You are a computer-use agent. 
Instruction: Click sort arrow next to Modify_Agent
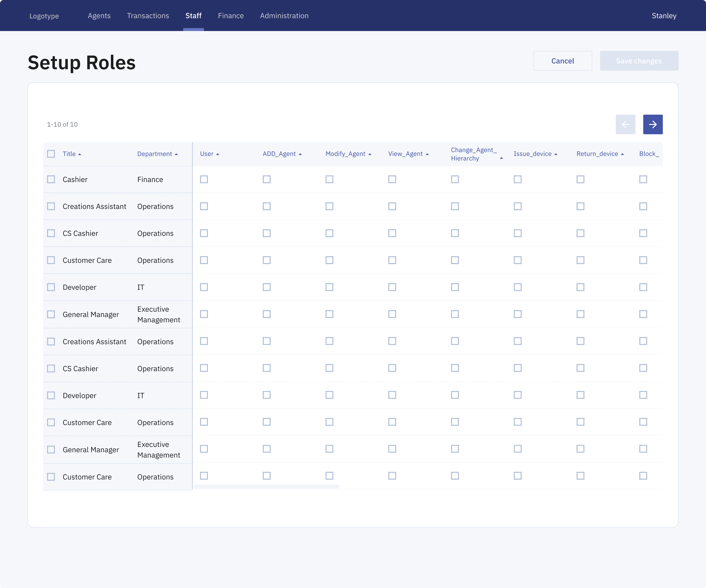click(x=370, y=154)
